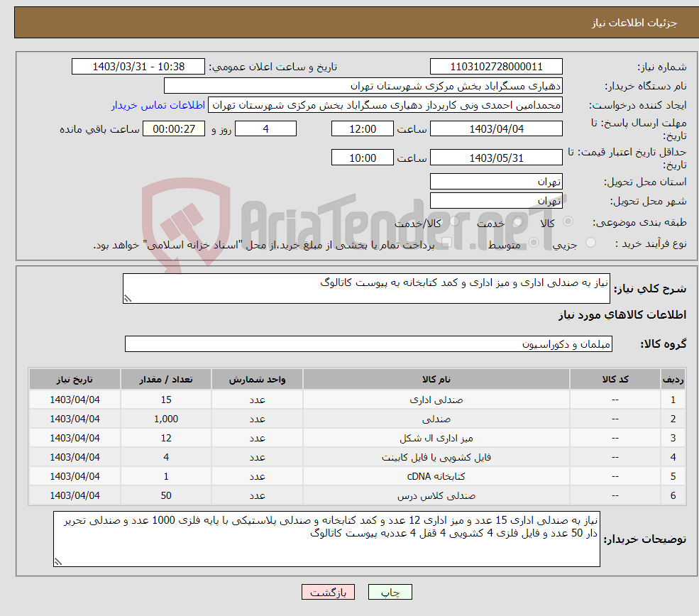Viewport: 699px width, 616px height.
Task: Click the announcement date field 1403/03/31 - 10:38
Action: pyautogui.click(x=138, y=67)
